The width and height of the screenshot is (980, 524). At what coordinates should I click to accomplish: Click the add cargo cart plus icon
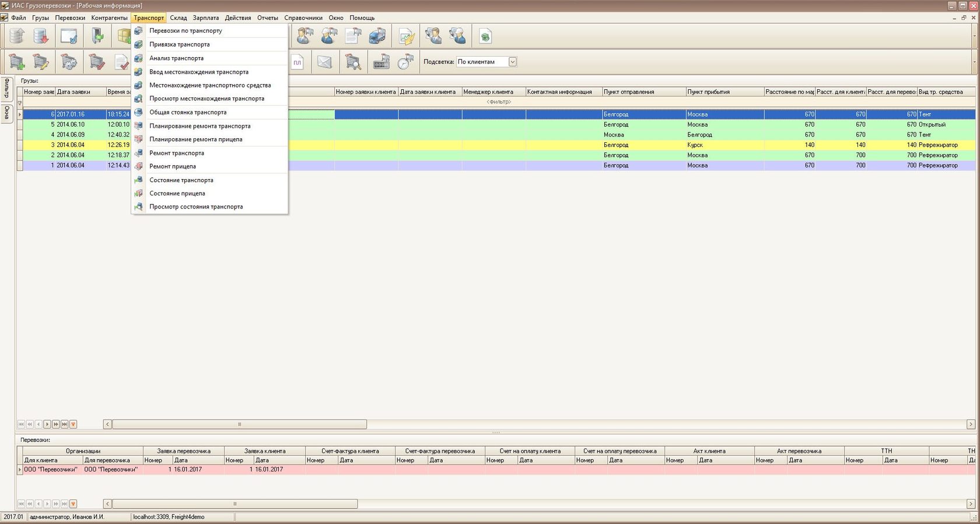pos(17,62)
